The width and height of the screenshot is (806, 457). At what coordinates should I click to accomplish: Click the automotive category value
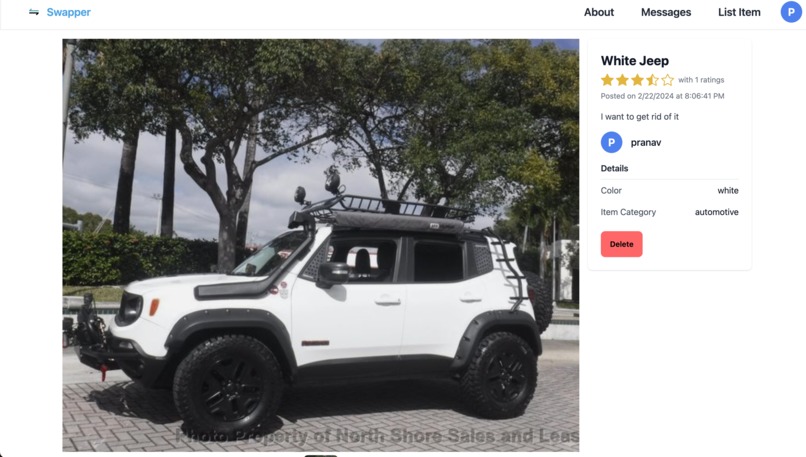tap(717, 212)
